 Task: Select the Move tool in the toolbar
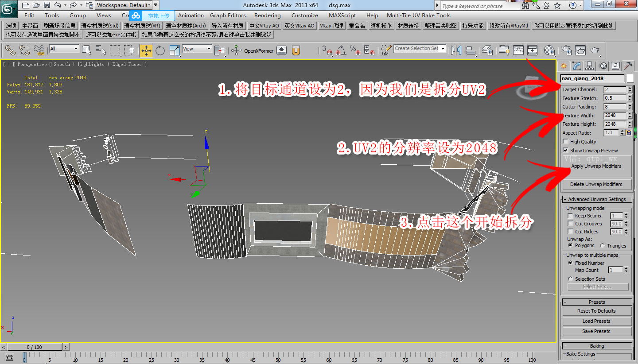click(146, 50)
